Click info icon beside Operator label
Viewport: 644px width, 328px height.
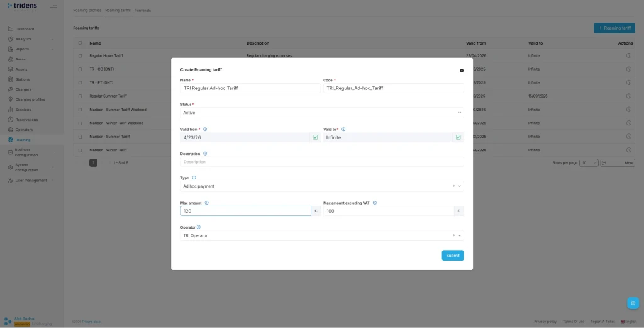pyautogui.click(x=199, y=227)
